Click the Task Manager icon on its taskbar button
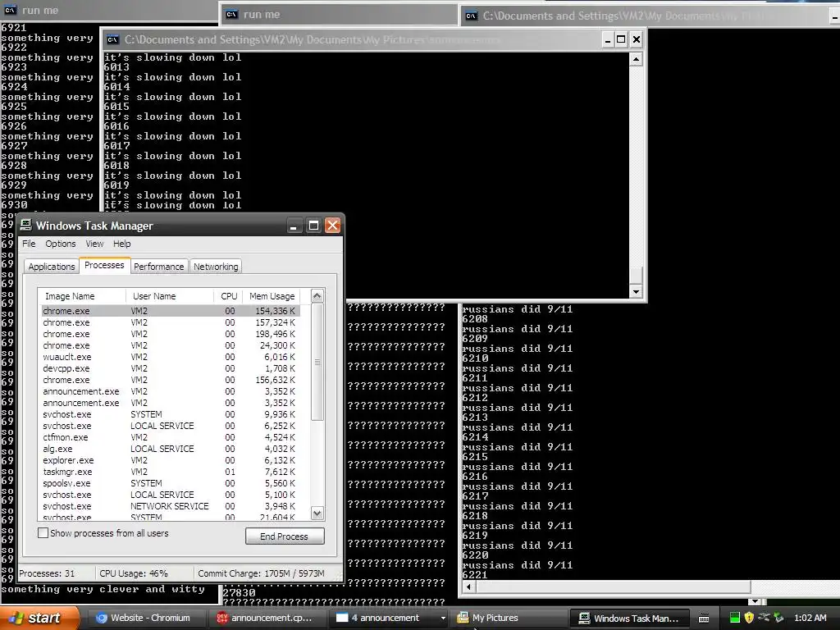840x630 pixels. pos(584,618)
